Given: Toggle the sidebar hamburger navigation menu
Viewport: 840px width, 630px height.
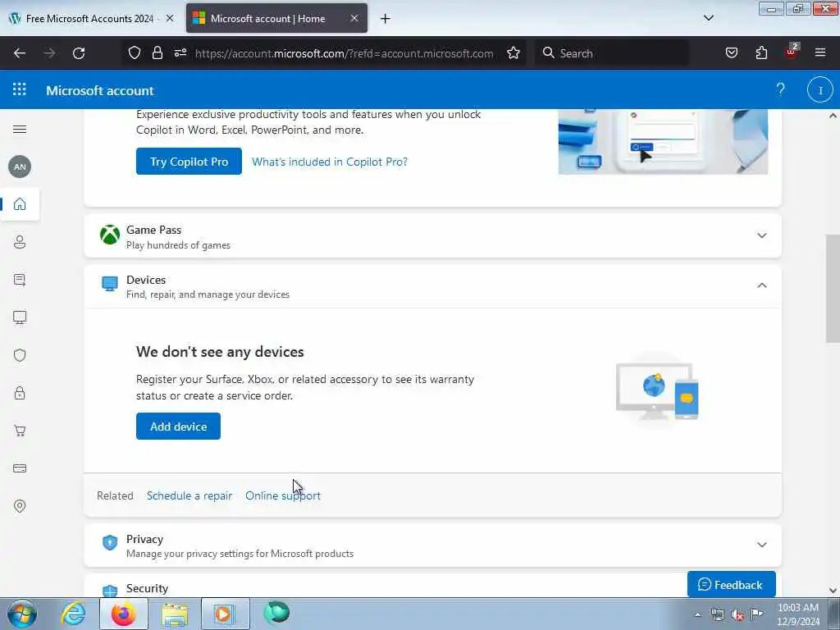Looking at the screenshot, I should (20, 129).
